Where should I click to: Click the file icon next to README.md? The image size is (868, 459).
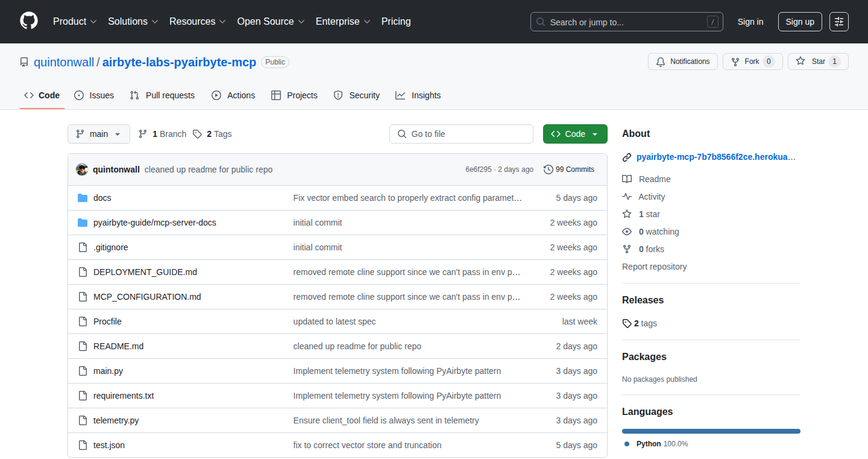click(x=83, y=346)
